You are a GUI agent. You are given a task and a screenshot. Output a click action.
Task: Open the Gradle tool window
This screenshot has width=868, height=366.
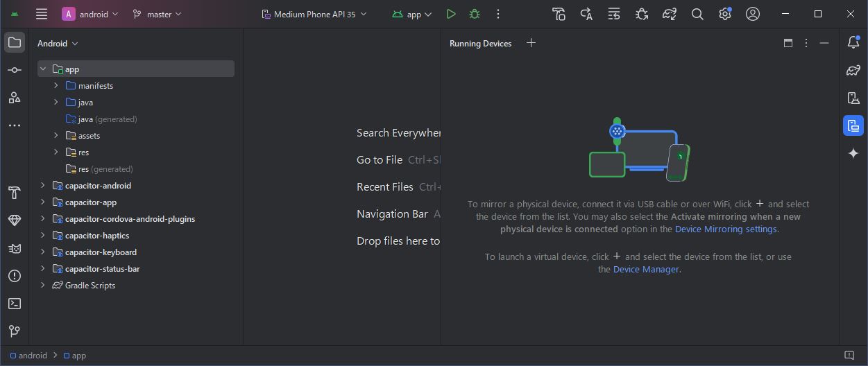[853, 70]
